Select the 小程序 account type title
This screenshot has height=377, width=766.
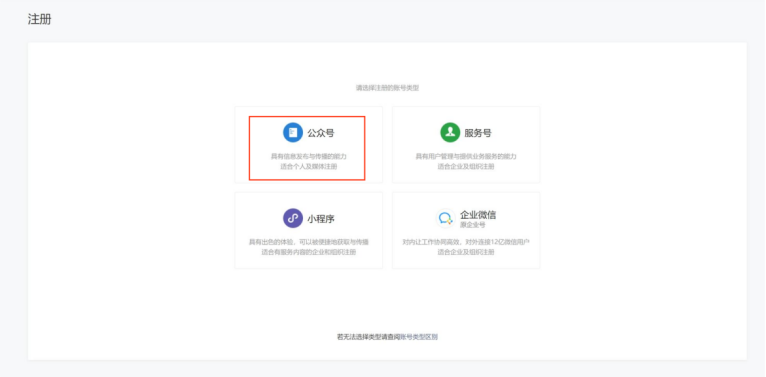pos(321,218)
